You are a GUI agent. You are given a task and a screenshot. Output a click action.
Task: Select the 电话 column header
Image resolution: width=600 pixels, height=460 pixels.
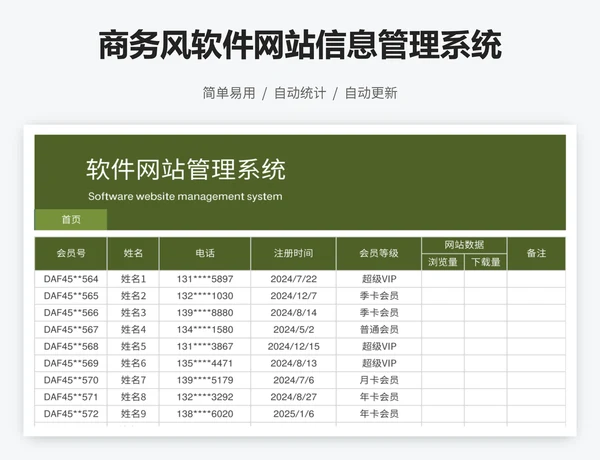pyautogui.click(x=205, y=253)
